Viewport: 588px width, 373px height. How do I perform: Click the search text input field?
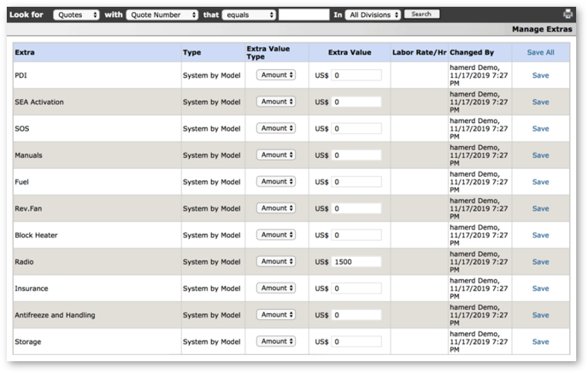coord(303,15)
